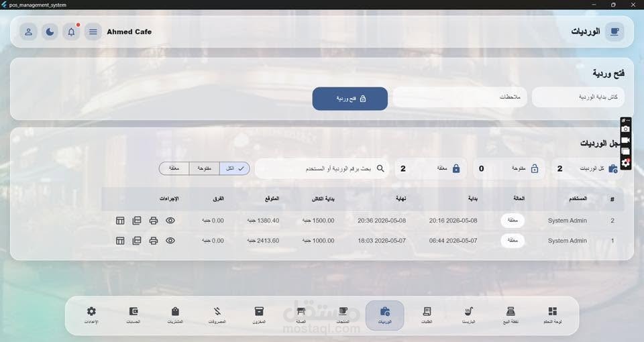Click the 1000.00 starting cash cell

[x=318, y=241]
